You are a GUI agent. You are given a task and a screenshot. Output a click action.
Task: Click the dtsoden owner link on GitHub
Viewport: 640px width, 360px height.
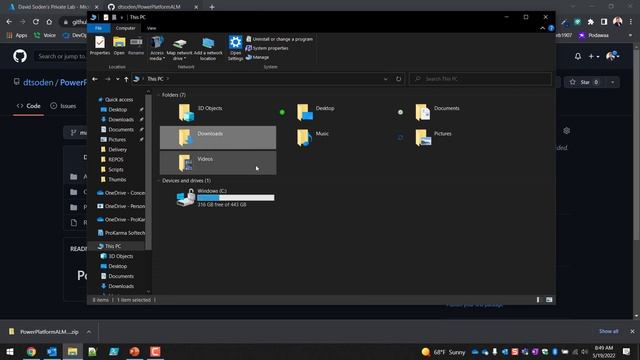38,82
